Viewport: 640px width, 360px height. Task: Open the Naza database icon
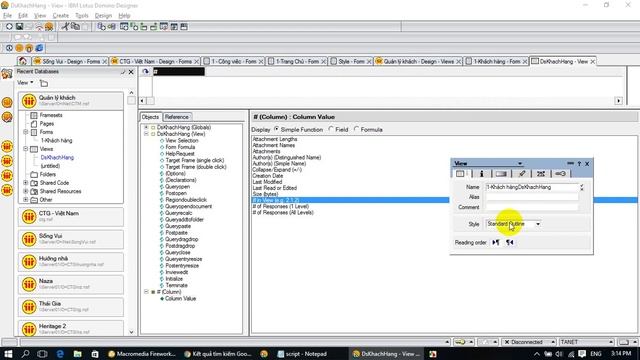[29, 284]
